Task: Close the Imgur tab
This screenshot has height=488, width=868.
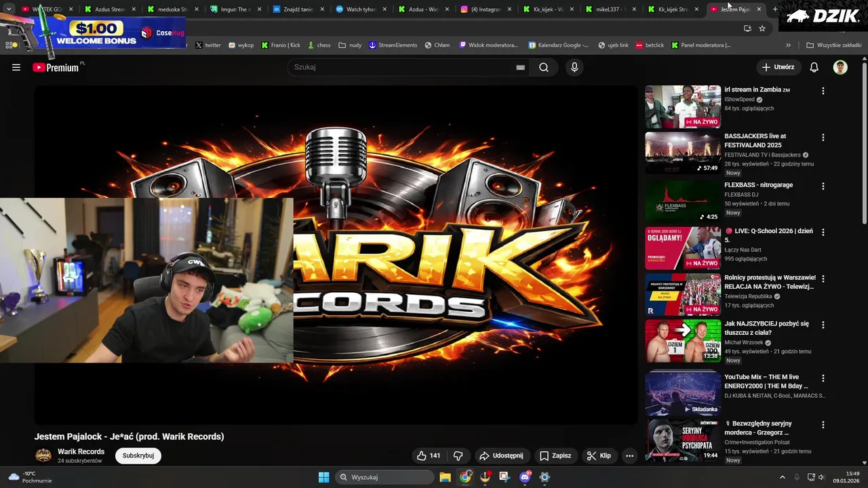Action: [x=258, y=9]
